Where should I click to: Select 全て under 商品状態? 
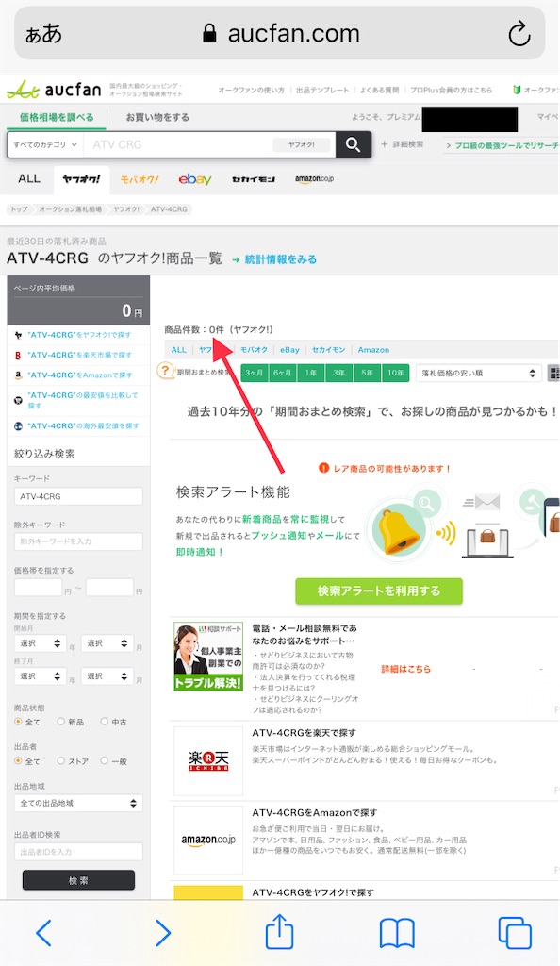pyautogui.click(x=18, y=722)
